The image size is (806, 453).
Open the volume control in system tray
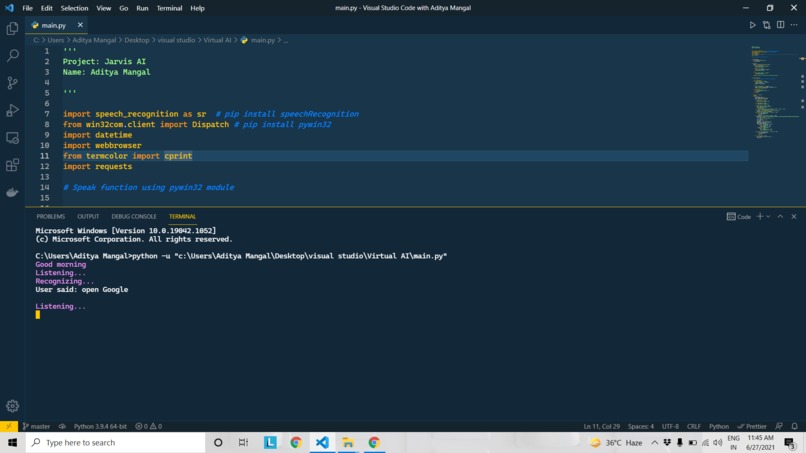pyautogui.click(x=718, y=442)
